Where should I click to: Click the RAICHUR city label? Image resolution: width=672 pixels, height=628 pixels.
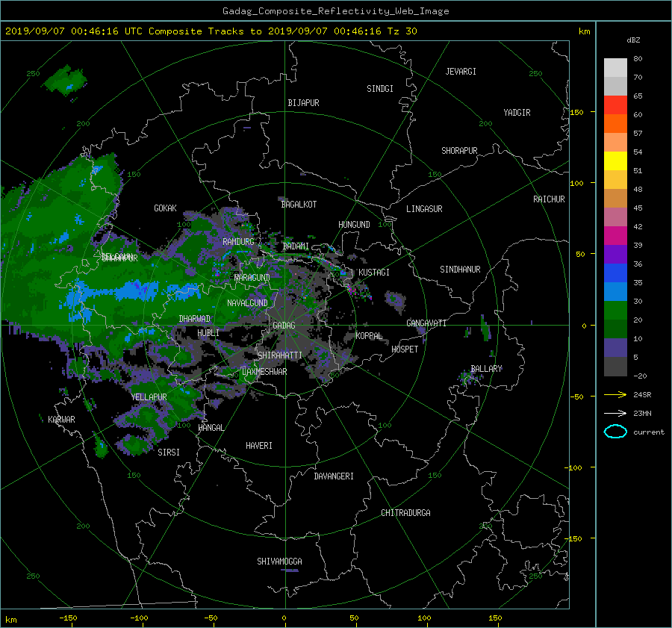point(549,199)
